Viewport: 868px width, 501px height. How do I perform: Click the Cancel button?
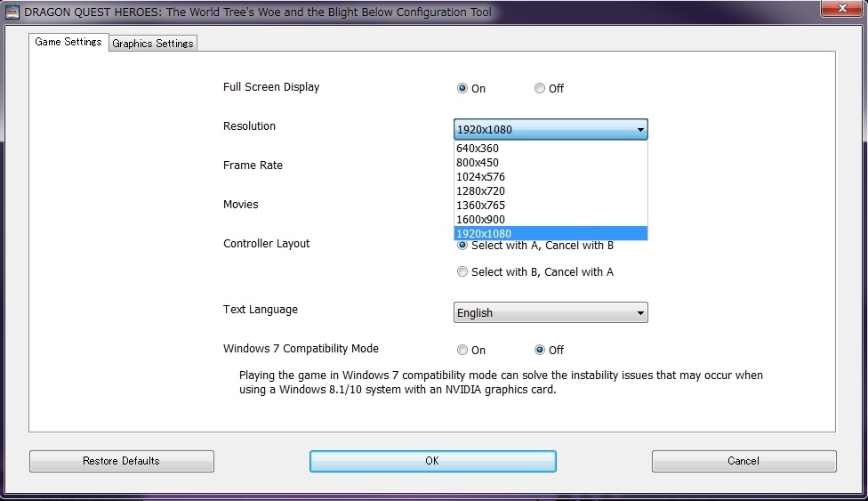(743, 461)
